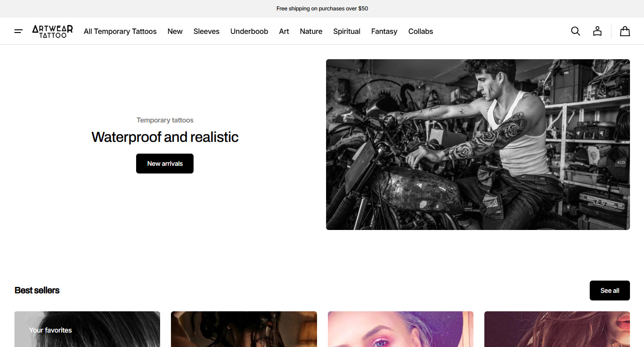Open the Your favorites product card
Viewport: 644px width, 347px height.
click(x=87, y=330)
